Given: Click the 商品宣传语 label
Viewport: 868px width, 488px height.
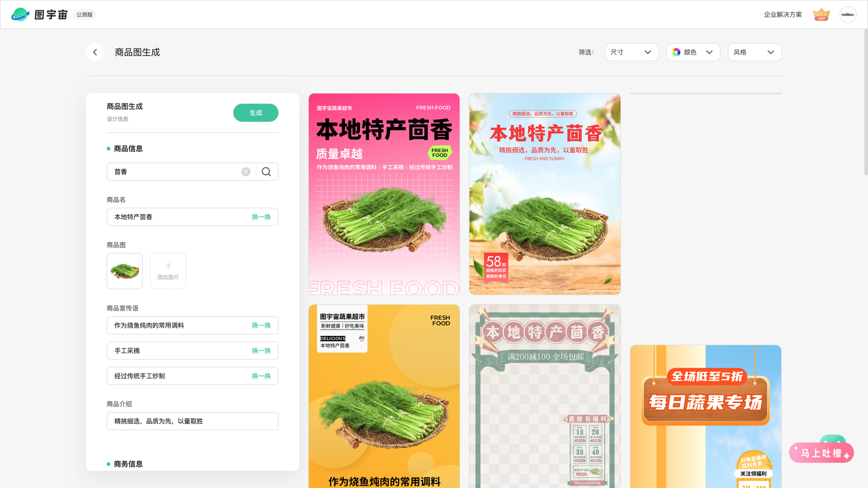Looking at the screenshot, I should click(x=123, y=308).
